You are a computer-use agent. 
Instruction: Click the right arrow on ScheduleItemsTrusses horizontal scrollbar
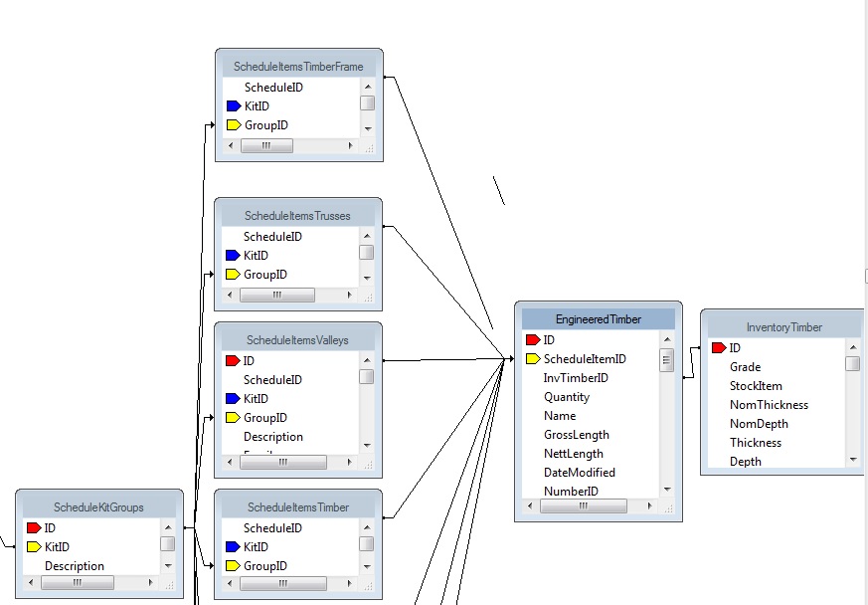349,295
